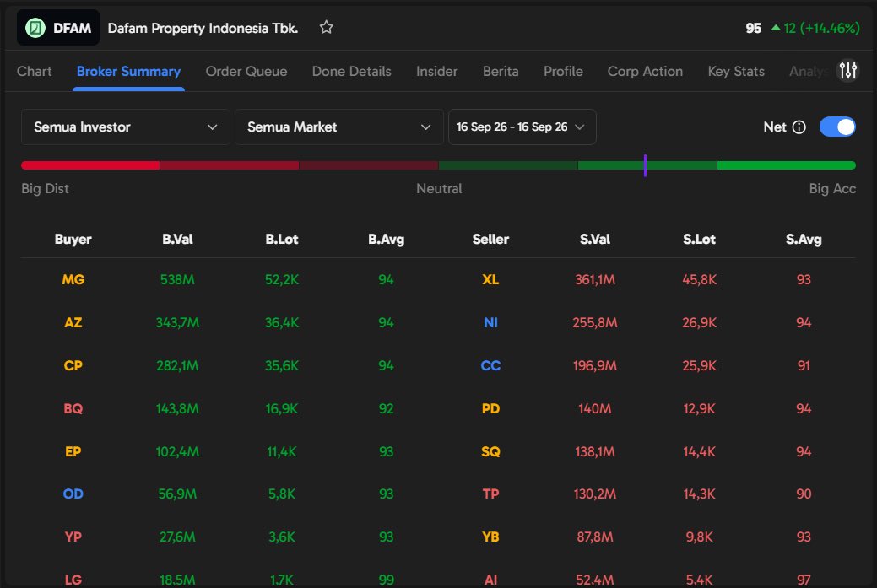Select seller broker TP

490,494
